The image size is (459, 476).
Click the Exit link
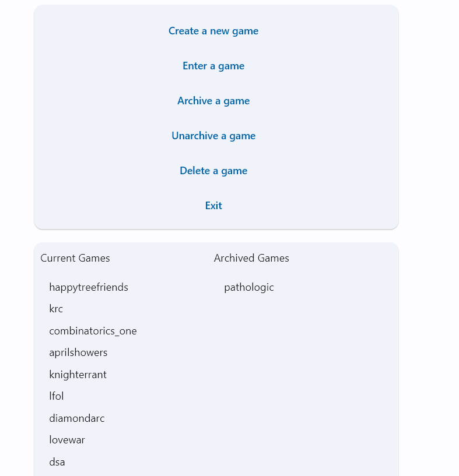[x=213, y=206]
